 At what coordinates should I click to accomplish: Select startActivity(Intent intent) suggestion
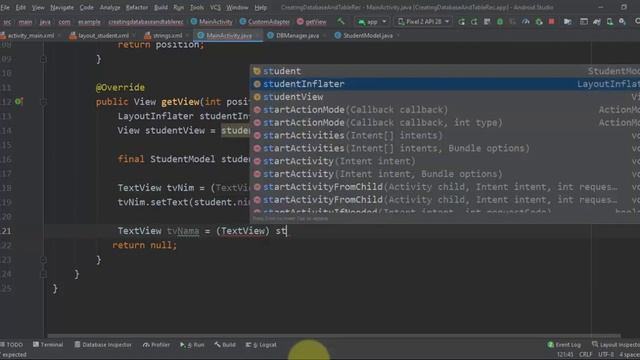tap(445, 161)
